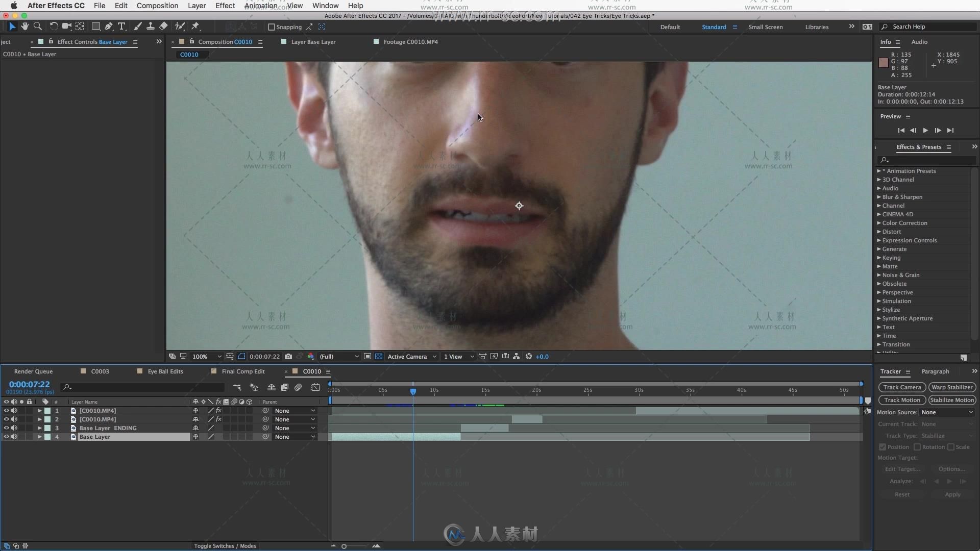Click the Composition menu item
The image size is (980, 551).
158,6
